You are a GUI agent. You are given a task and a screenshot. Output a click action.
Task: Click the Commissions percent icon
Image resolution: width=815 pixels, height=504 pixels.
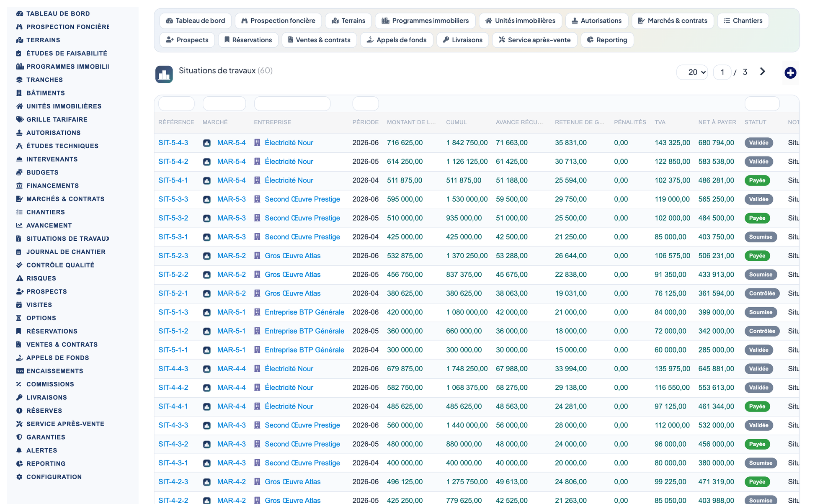tap(19, 384)
